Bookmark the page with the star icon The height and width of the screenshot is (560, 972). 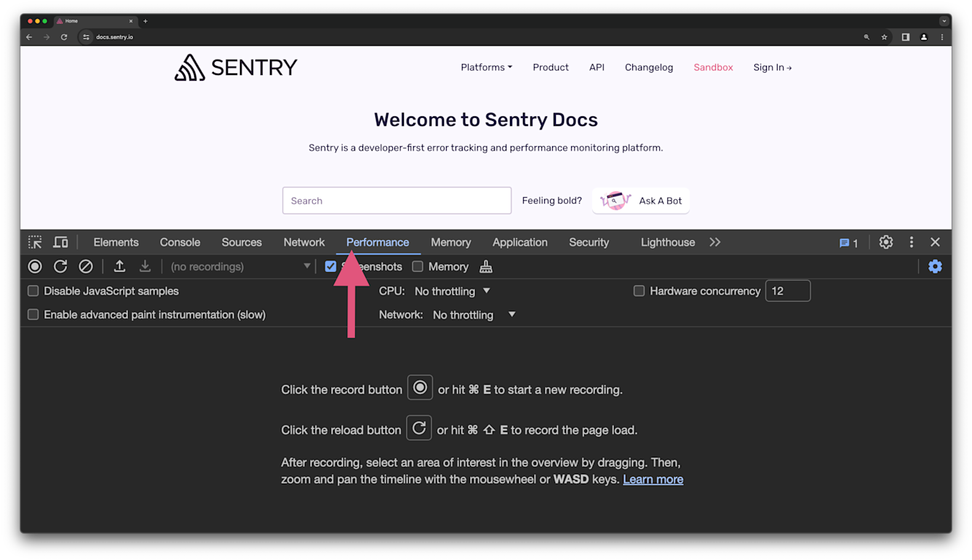(885, 37)
